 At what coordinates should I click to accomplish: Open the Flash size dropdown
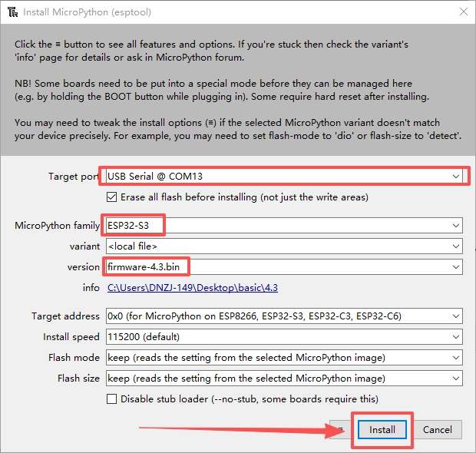(284, 378)
